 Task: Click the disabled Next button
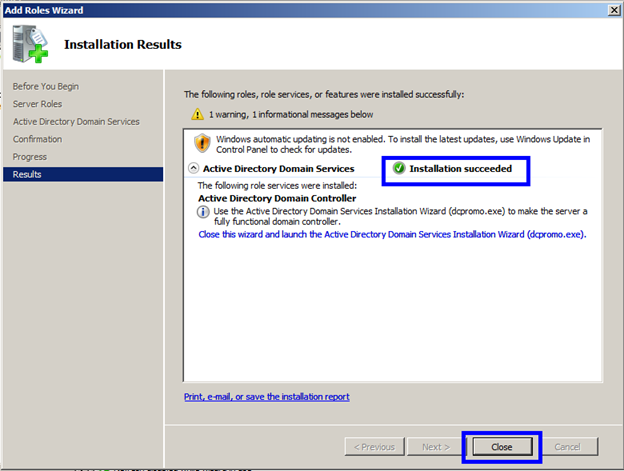(x=436, y=447)
